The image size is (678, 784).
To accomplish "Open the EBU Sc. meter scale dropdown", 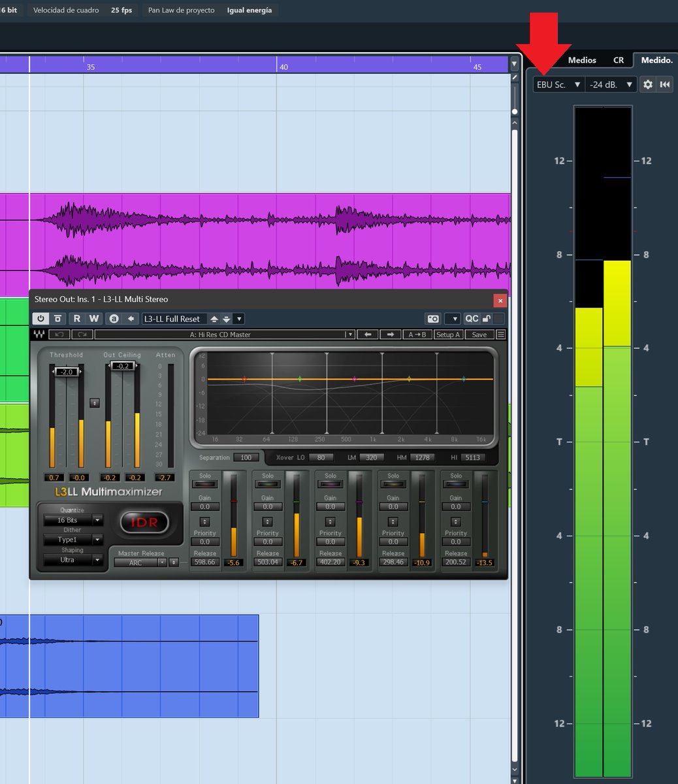I will pyautogui.click(x=559, y=84).
